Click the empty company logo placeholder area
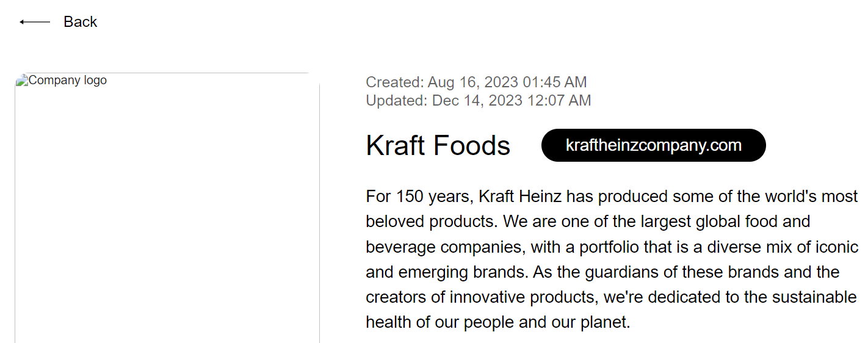868x343 pixels. (167, 214)
